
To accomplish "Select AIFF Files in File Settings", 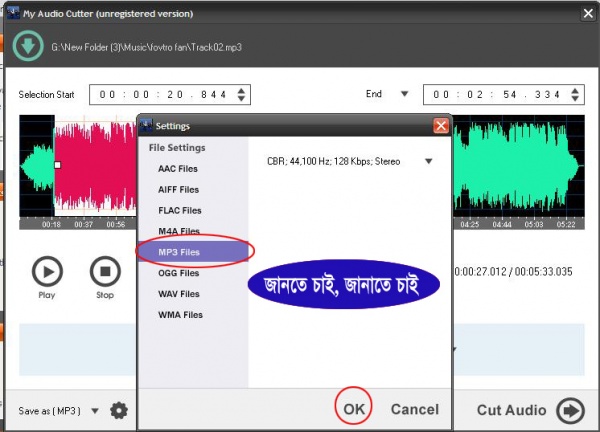I will 178,190.
